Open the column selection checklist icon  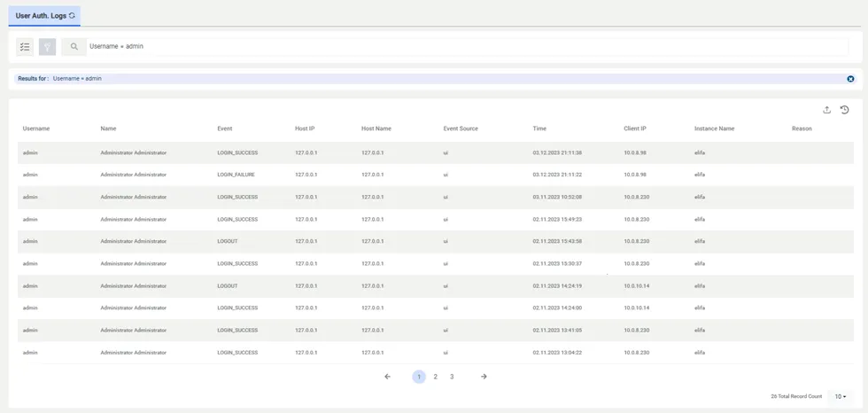pyautogui.click(x=25, y=47)
